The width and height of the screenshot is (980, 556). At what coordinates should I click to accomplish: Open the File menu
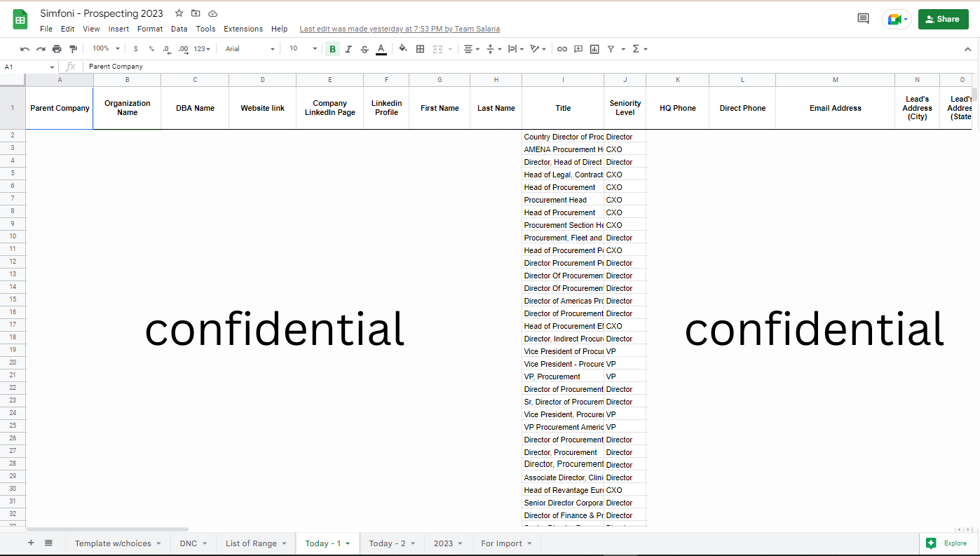tap(46, 29)
